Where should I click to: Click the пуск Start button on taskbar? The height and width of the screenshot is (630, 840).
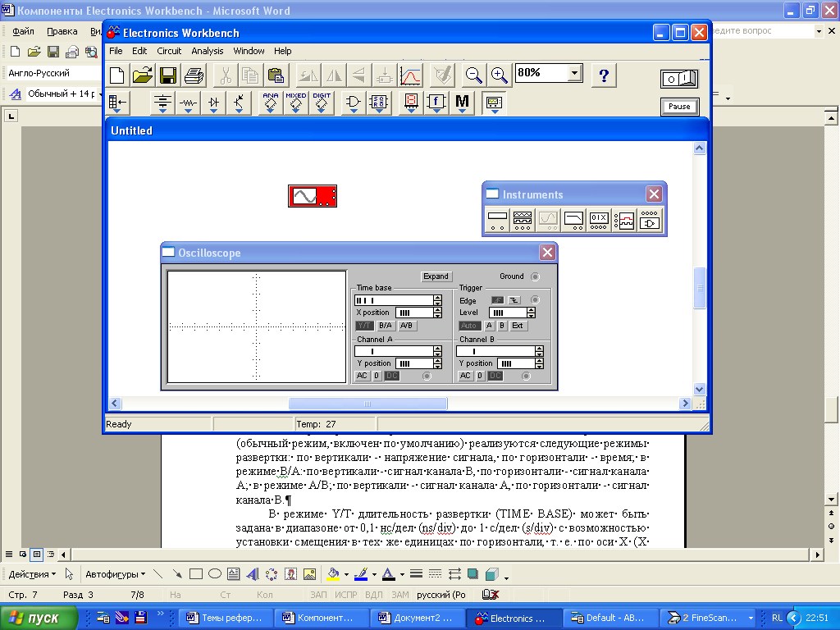click(39, 618)
